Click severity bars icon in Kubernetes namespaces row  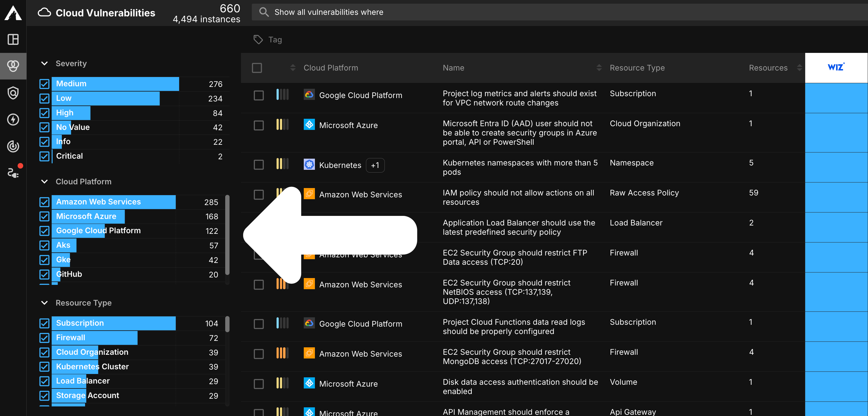pyautogui.click(x=282, y=164)
